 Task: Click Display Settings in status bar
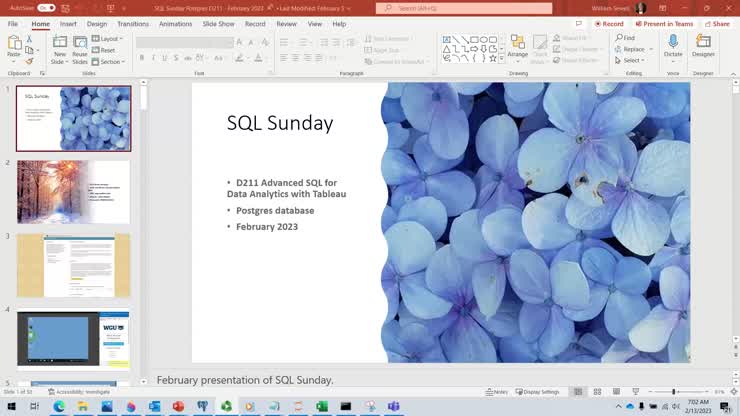538,392
